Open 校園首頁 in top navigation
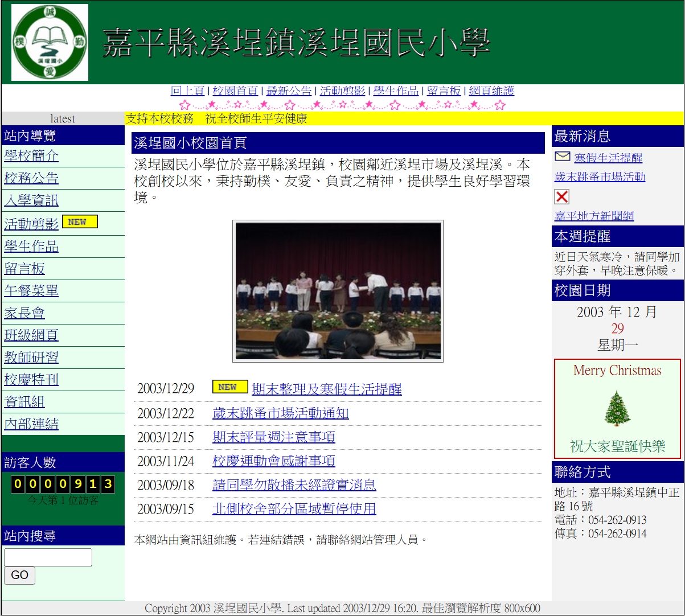685x616 pixels. pos(235,91)
